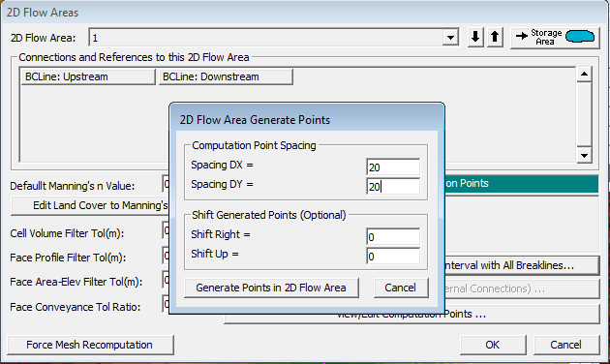Screen dimensions: 610x364
Task: Click the Defaullt Manning's n Value label
Action: (73, 186)
